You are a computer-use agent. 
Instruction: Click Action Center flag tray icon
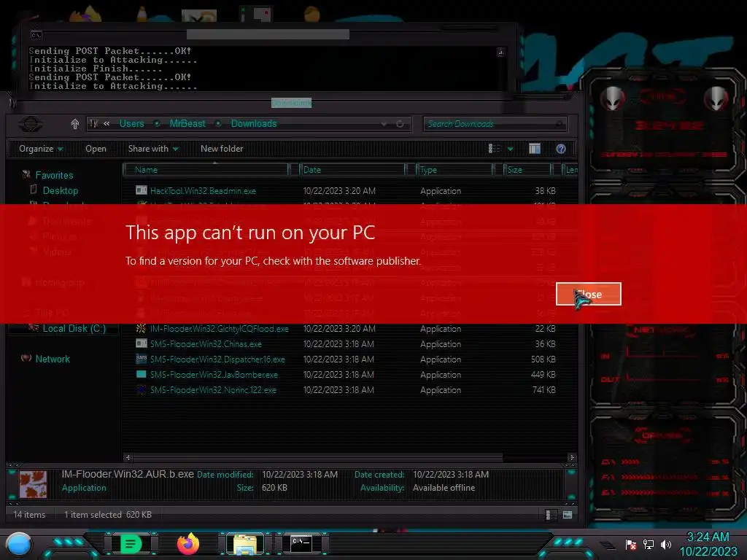[x=631, y=545]
